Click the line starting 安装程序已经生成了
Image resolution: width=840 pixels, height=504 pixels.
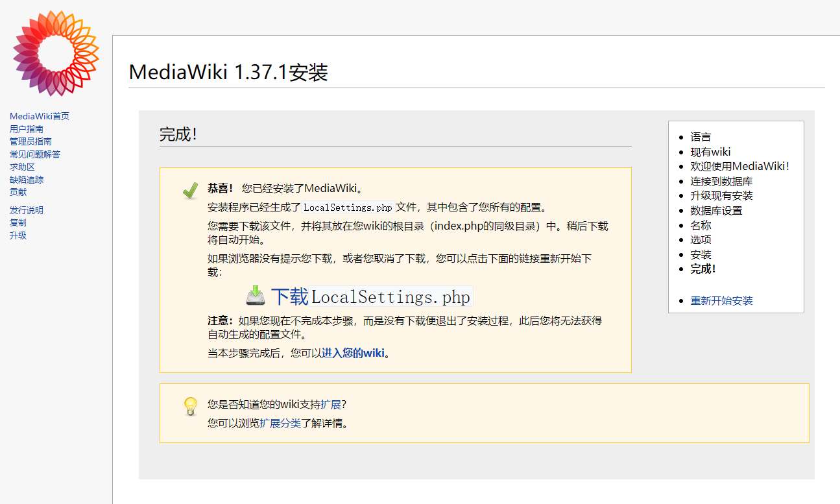click(378, 208)
